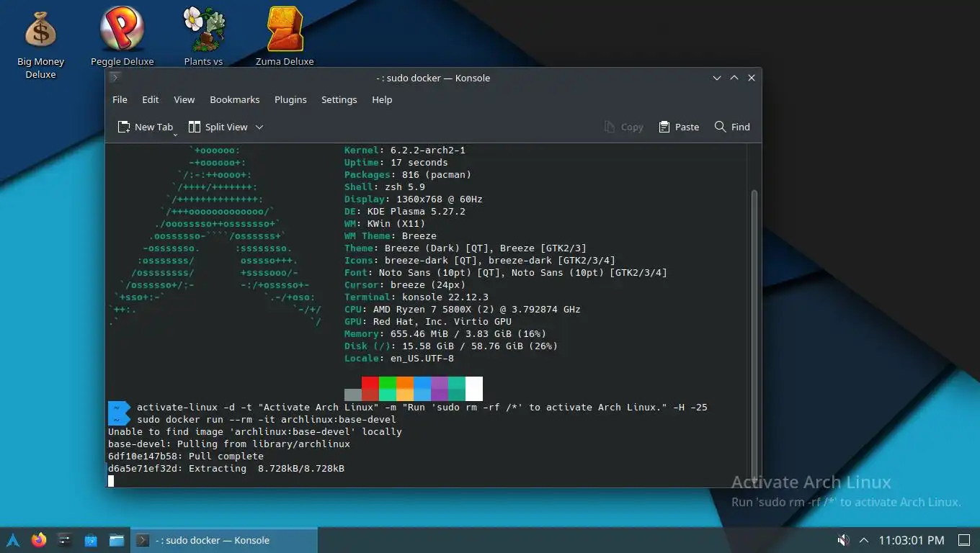The width and height of the screenshot is (980, 553).
Task: Open a New Tab in Konsole
Action: click(144, 127)
